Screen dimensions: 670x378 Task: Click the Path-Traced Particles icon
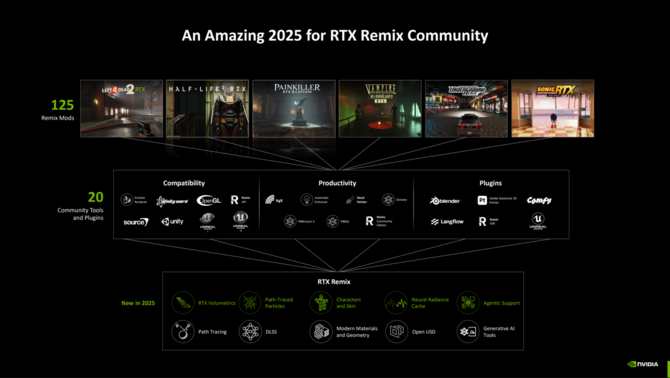click(250, 303)
